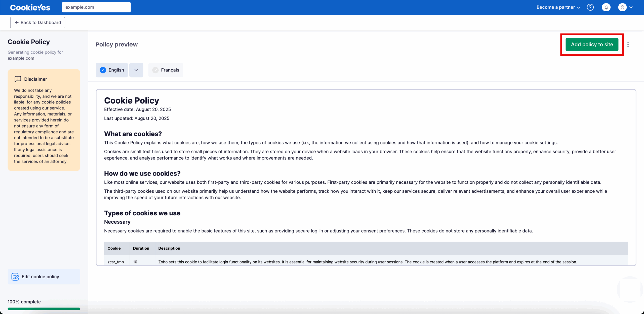Viewport: 644px width, 314px height.
Task: Check notifications via the bell icon
Action: pos(606,7)
